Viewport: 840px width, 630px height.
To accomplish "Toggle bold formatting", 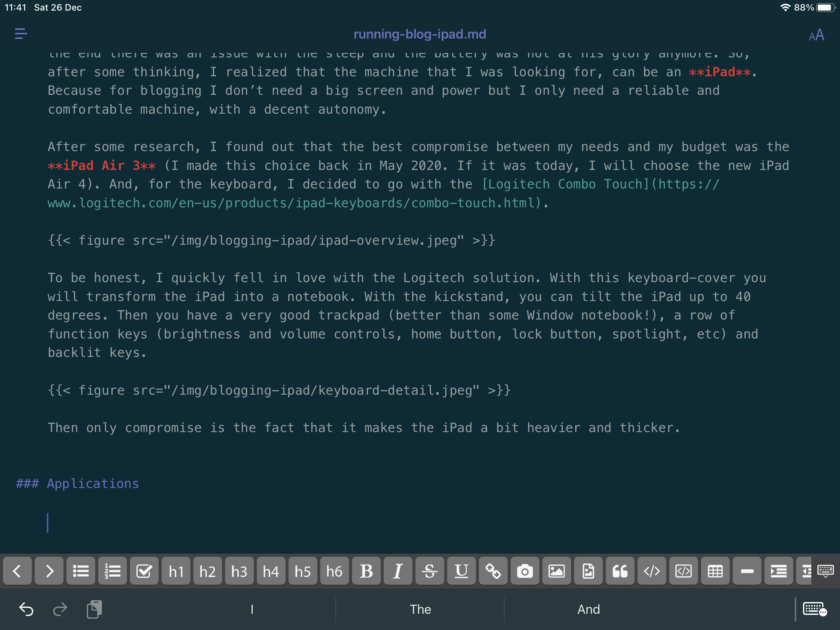I will click(366, 571).
